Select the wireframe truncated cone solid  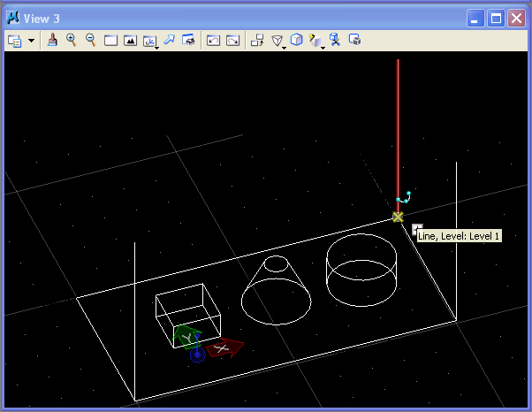pos(277,290)
